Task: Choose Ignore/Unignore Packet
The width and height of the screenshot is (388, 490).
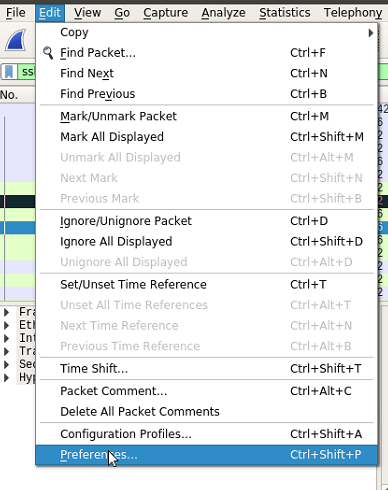Action: click(x=207, y=221)
